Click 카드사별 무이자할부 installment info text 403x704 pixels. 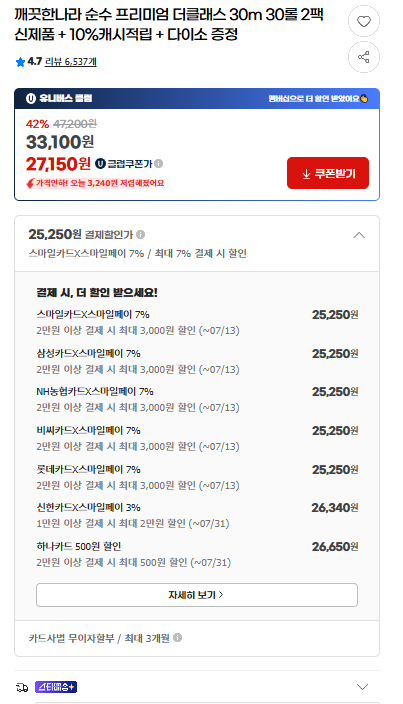coord(99,638)
